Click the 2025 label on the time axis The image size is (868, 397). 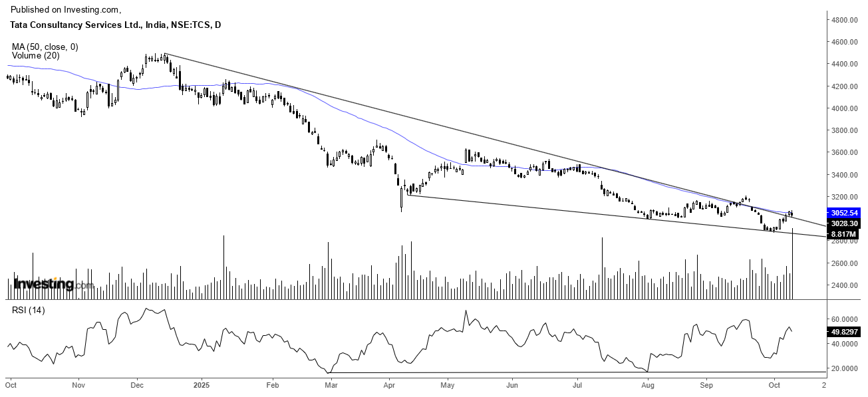click(202, 384)
